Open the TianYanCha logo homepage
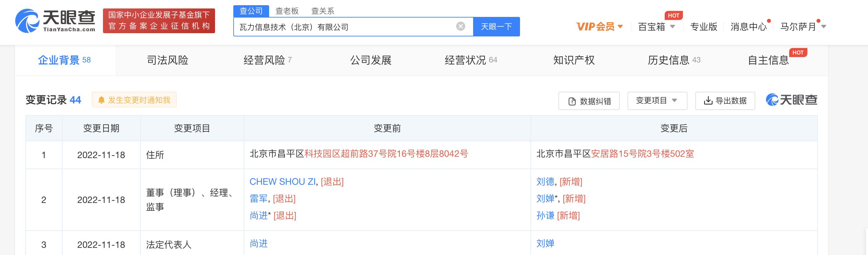 [55, 21]
